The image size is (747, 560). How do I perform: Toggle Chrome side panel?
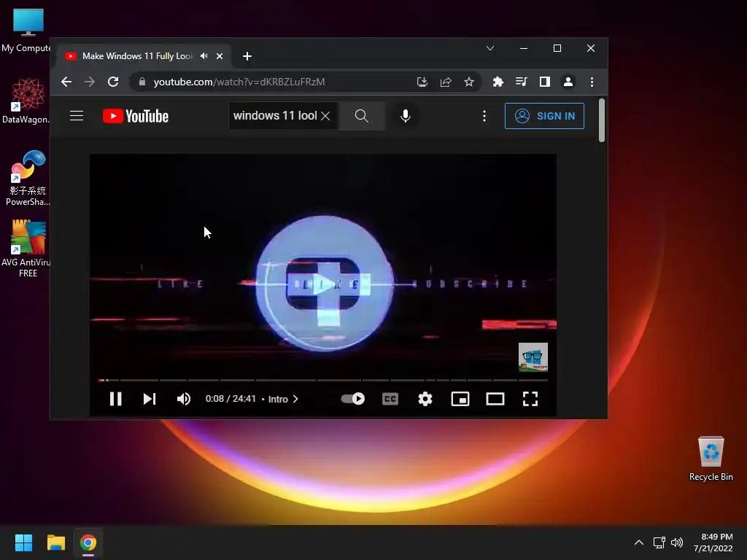pyautogui.click(x=544, y=82)
